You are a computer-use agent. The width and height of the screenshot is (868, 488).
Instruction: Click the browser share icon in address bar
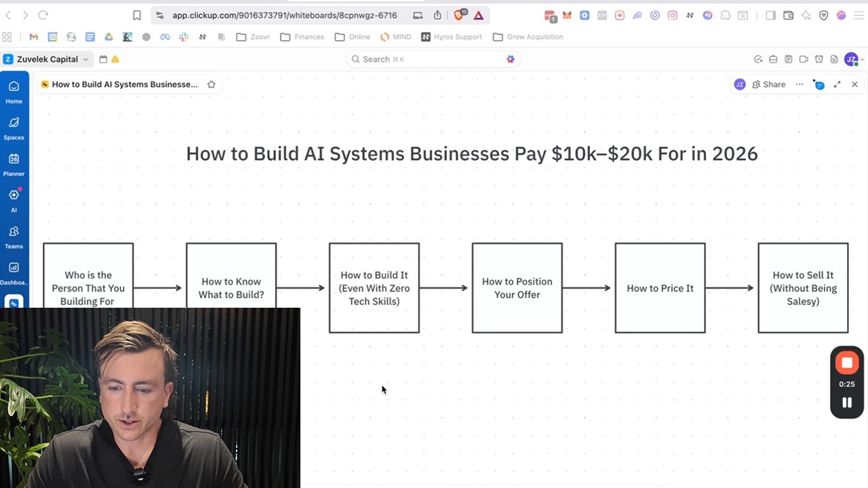coord(437,15)
